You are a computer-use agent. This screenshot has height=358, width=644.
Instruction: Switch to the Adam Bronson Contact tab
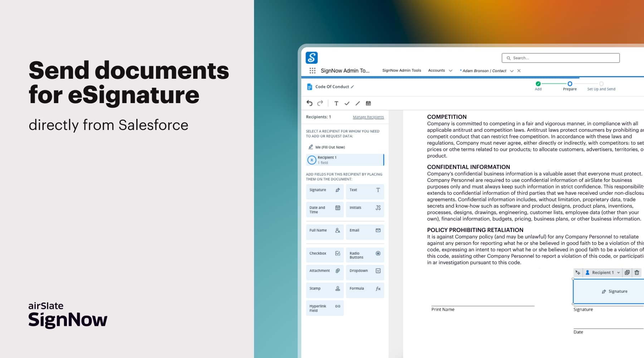point(483,71)
